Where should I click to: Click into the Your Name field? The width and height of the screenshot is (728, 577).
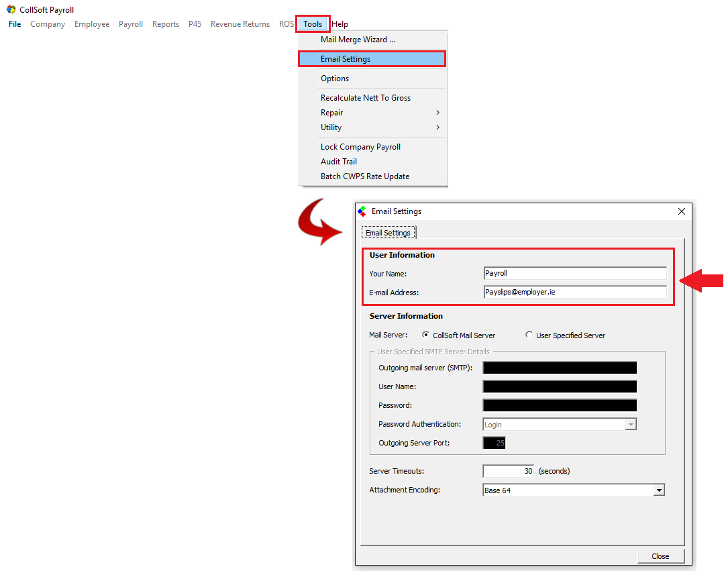(x=574, y=273)
